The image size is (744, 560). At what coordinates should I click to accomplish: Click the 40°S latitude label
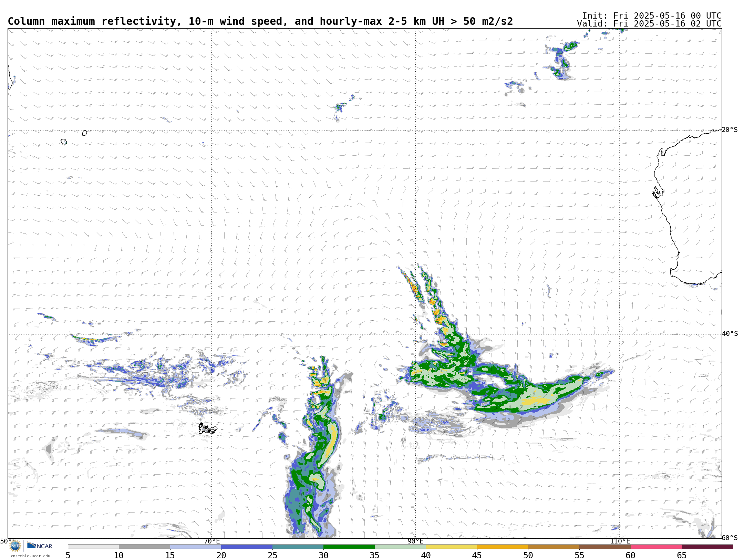(730, 334)
